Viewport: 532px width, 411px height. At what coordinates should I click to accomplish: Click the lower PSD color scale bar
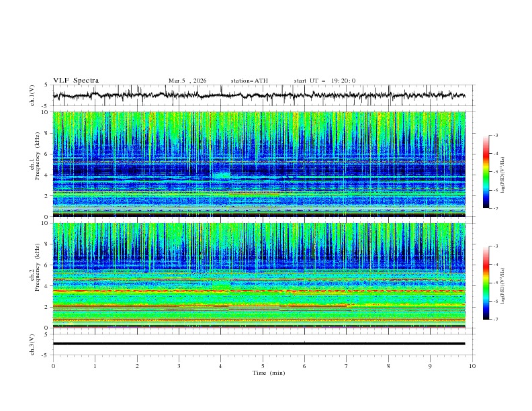click(486, 283)
